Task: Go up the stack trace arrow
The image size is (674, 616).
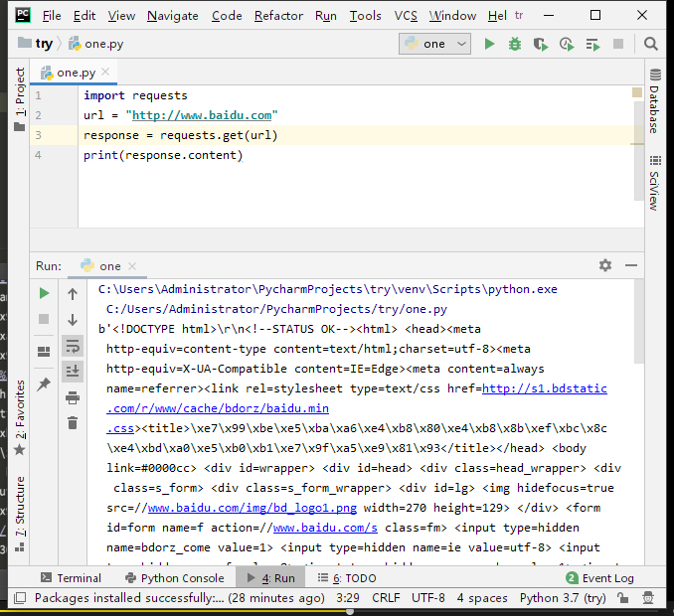Action: 73,294
